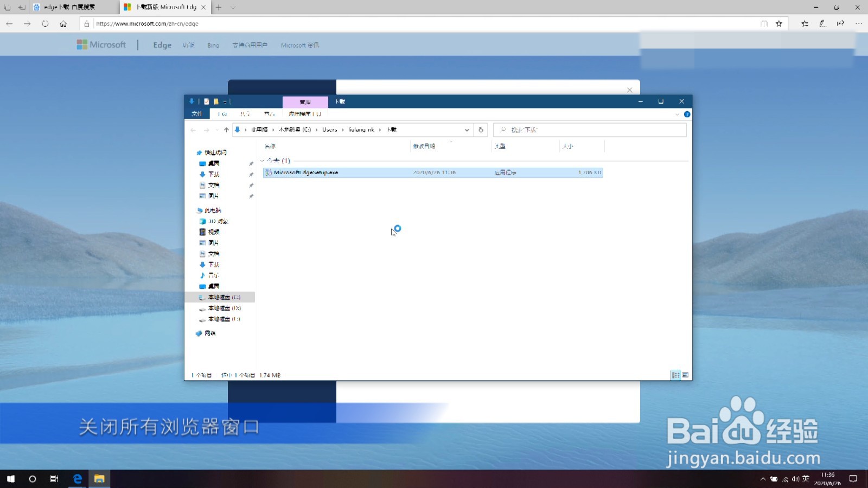Sort by the Type column header

click(500, 146)
